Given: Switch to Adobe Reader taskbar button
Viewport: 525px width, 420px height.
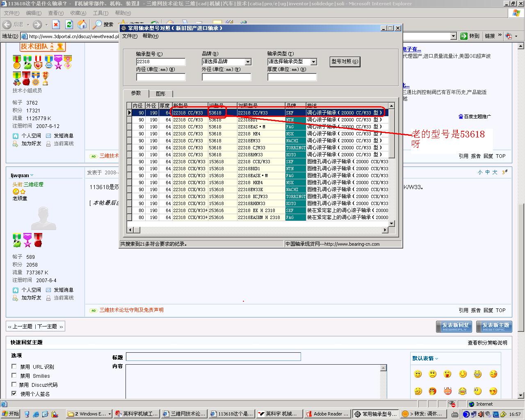Looking at the screenshot, I should (x=328, y=414).
